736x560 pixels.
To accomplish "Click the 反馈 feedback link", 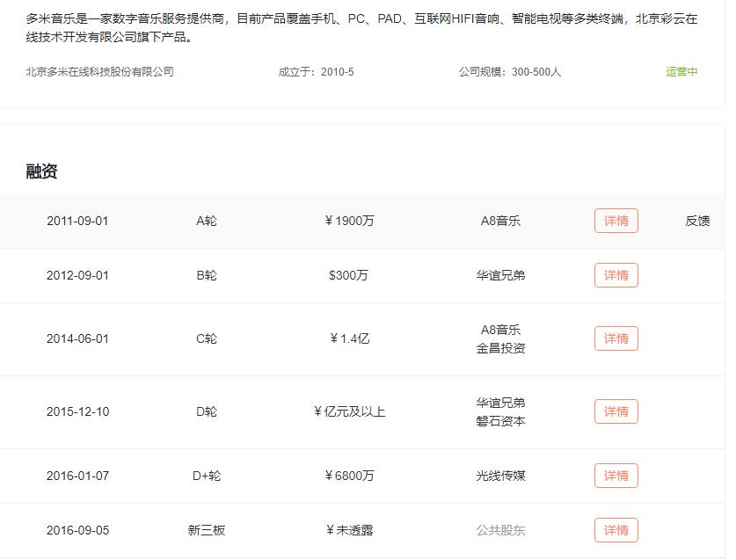I will (x=700, y=221).
